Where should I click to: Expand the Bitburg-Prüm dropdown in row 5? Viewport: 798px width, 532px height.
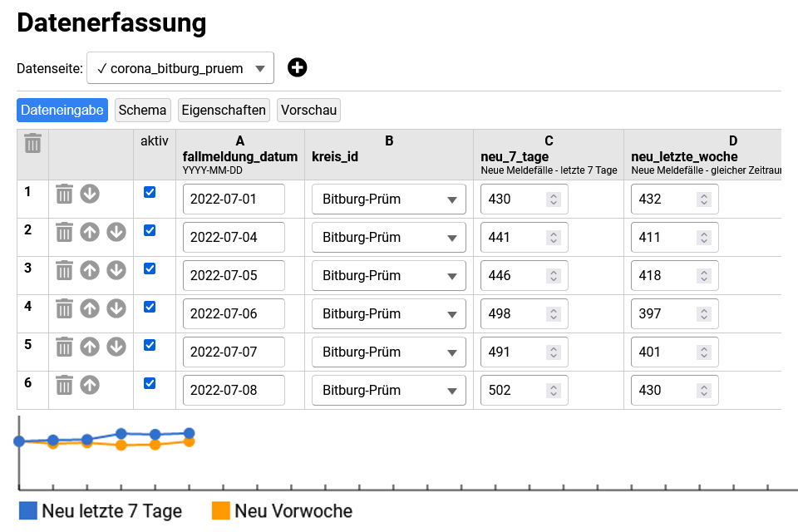[388, 352]
